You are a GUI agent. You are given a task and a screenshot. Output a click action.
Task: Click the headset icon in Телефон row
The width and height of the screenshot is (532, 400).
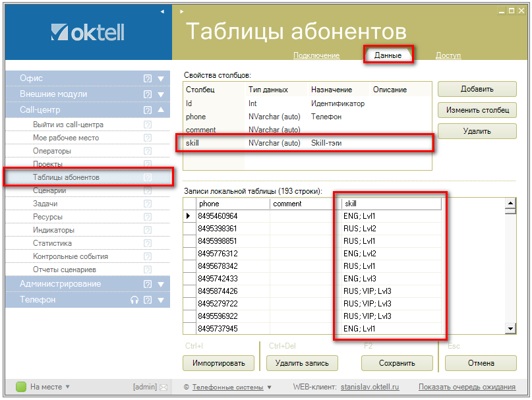click(134, 300)
